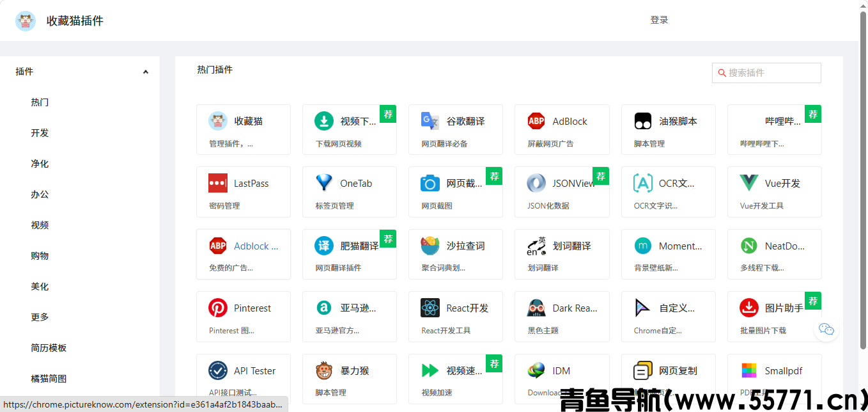Select 开发 category in sidebar
Viewport: 868px width, 412px height.
tap(40, 133)
